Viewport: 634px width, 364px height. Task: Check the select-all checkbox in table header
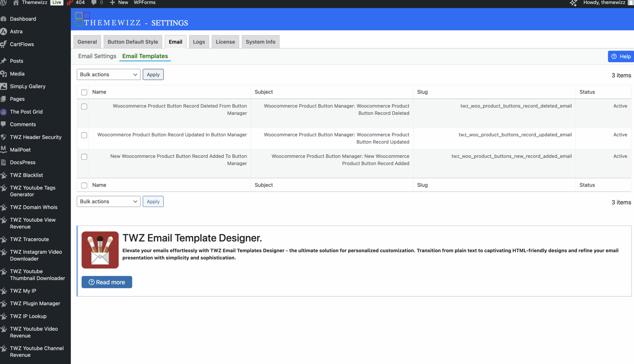[84, 92]
